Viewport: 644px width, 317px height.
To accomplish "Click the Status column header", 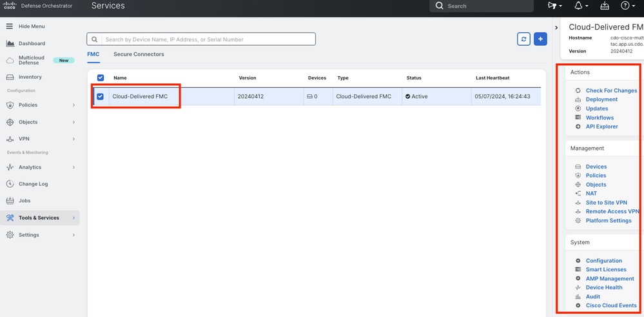I will point(414,77).
